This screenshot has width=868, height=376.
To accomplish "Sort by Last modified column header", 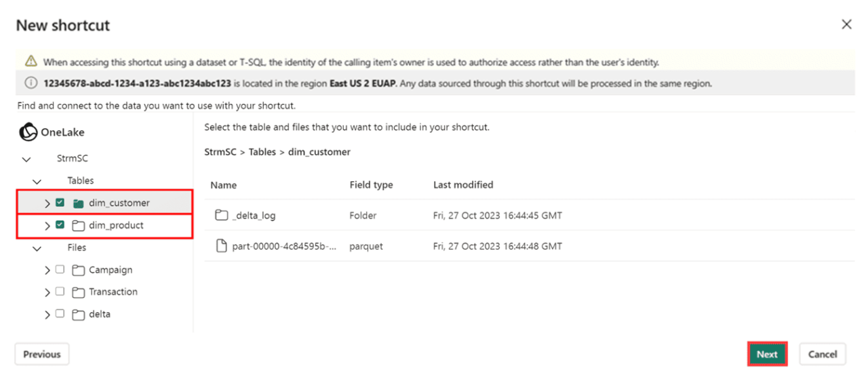I will click(x=463, y=185).
